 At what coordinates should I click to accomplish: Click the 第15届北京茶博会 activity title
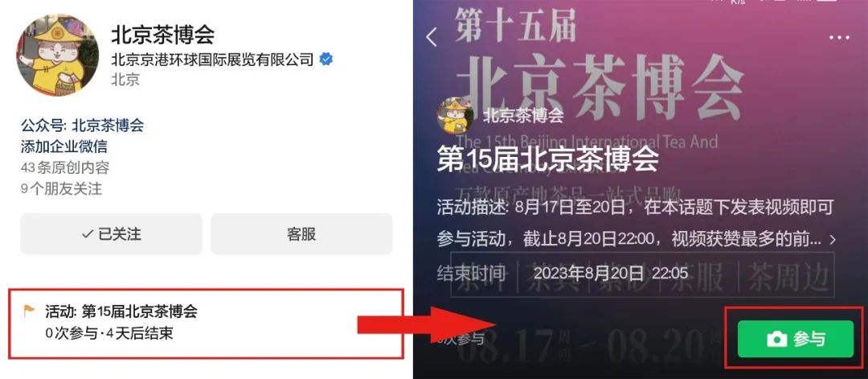tap(547, 159)
